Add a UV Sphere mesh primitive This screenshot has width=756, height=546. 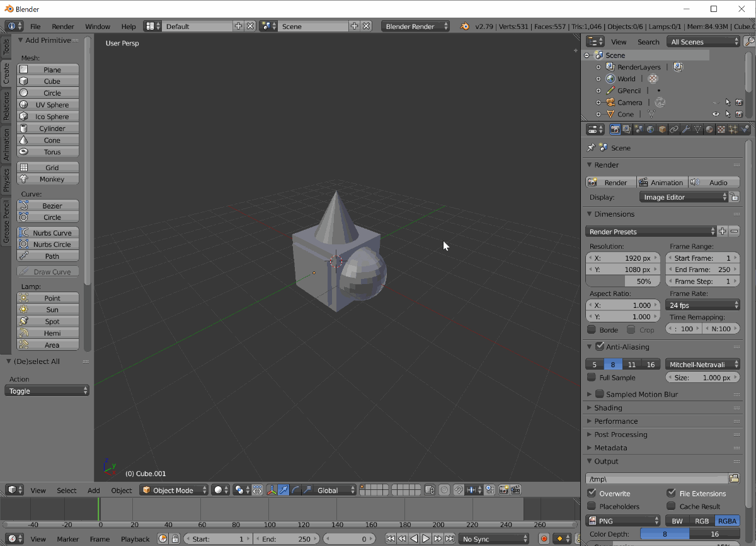point(48,105)
